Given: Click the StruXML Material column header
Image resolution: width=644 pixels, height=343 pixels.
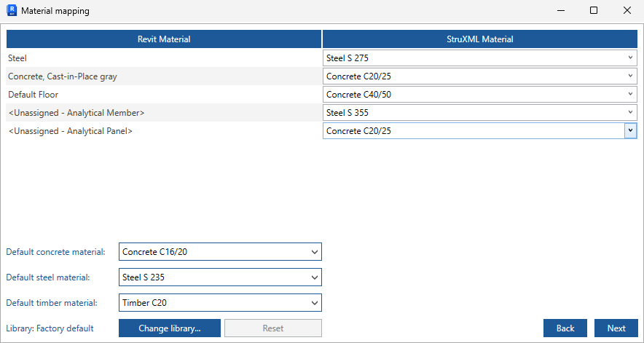Looking at the screenshot, I should coord(479,39).
